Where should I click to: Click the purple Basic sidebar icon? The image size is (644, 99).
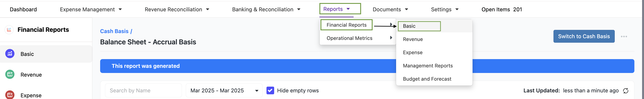coord(10,54)
